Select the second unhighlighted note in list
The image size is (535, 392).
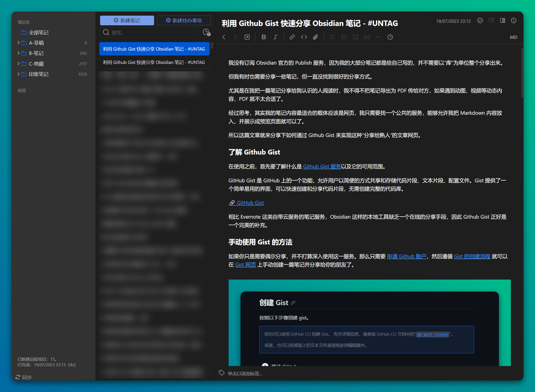(x=154, y=62)
